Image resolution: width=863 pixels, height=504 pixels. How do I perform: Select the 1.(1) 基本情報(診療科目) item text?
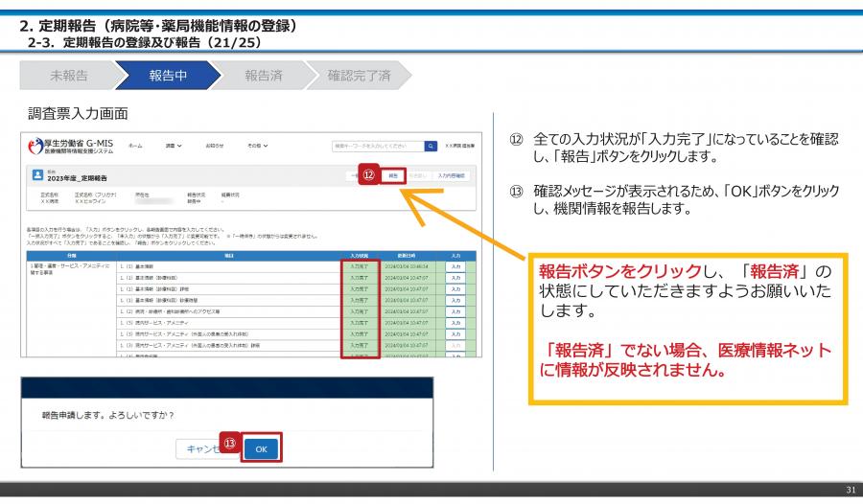pyautogui.click(x=149, y=278)
